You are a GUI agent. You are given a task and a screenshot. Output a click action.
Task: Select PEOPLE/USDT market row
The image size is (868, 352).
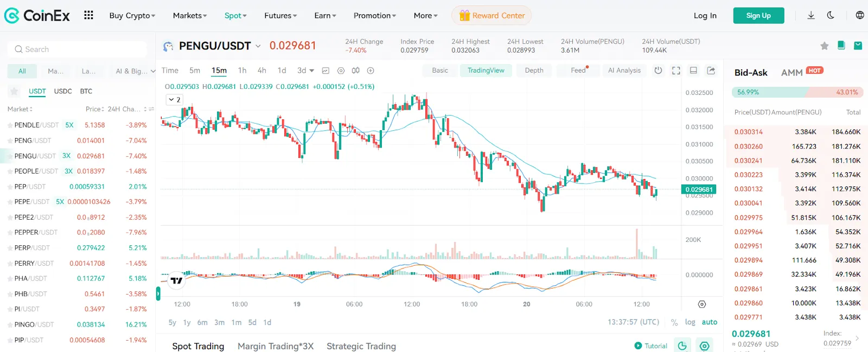pos(78,171)
